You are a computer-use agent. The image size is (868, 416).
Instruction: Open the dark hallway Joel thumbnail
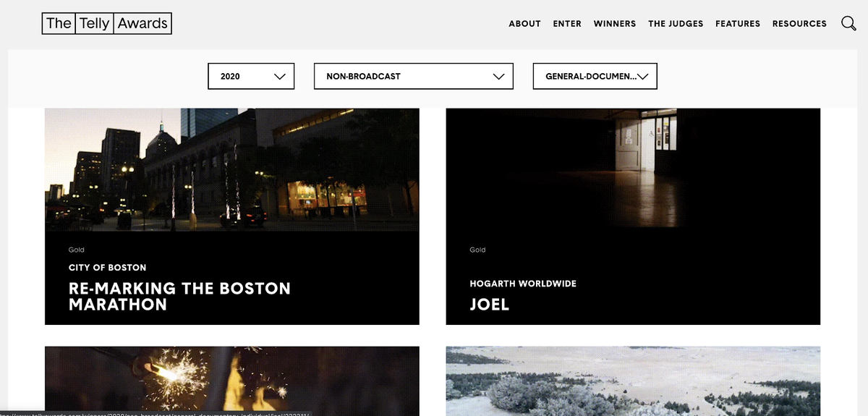coord(633,169)
